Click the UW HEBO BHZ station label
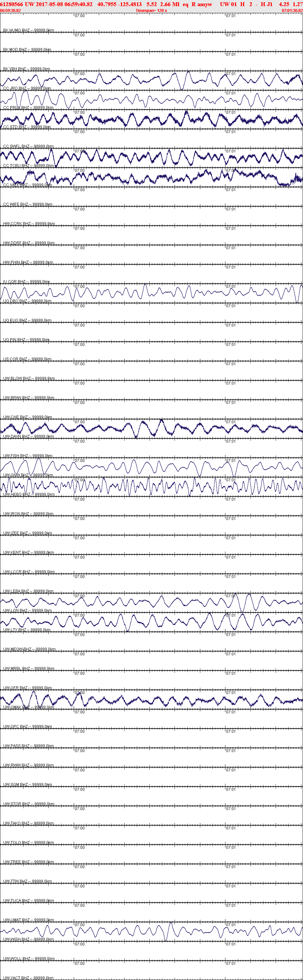The height and width of the screenshot is (980, 303). 29,495
